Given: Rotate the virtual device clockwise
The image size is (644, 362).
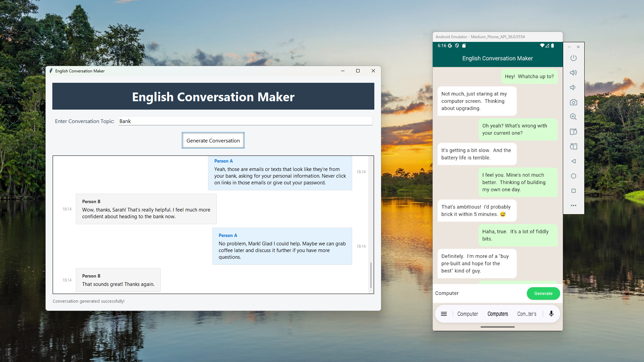Looking at the screenshot, I should (574, 146).
